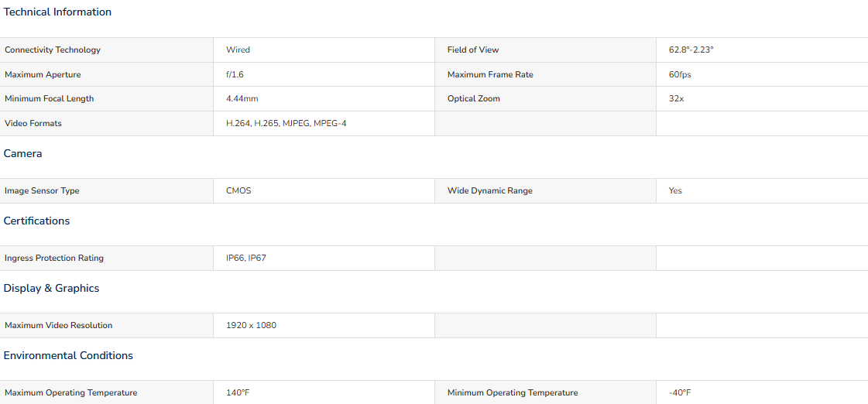The image size is (868, 404).
Task: Select the Minimum Focal Length label
Action: click(50, 98)
